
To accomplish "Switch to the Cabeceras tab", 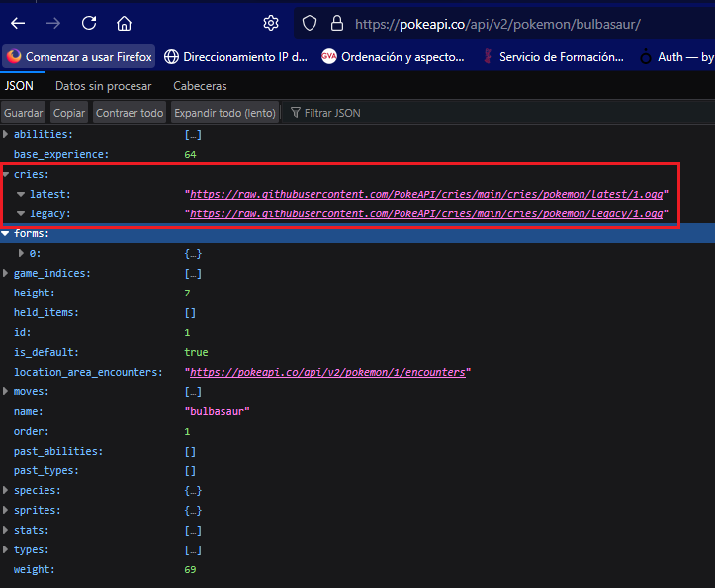I will [200, 86].
